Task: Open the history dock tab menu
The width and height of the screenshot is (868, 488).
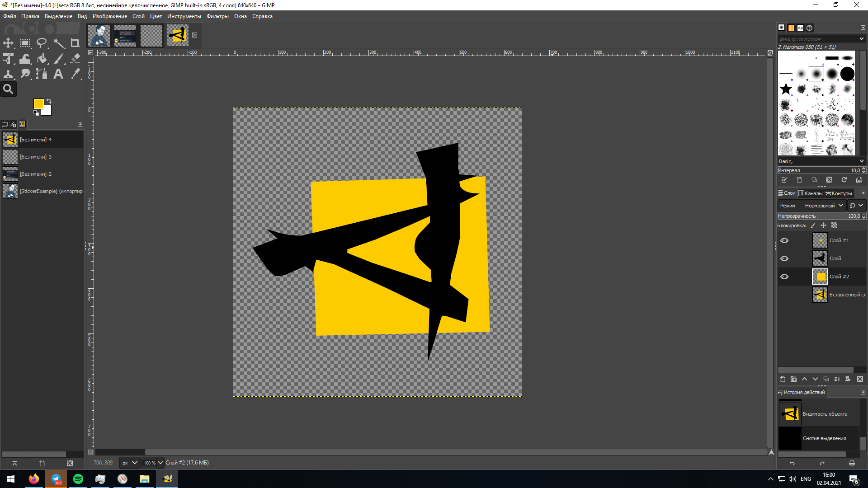Action: coord(863,392)
